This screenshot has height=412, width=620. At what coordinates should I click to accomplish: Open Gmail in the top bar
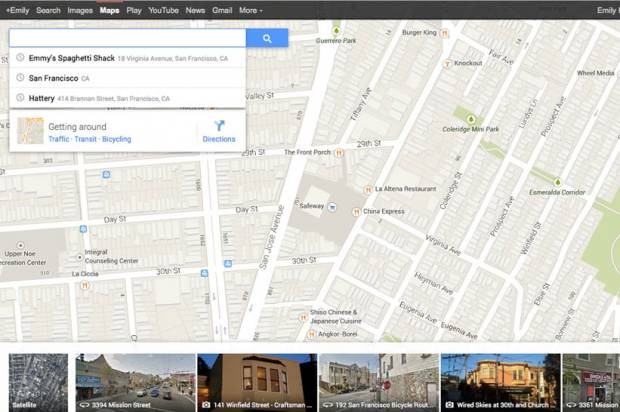(222, 11)
